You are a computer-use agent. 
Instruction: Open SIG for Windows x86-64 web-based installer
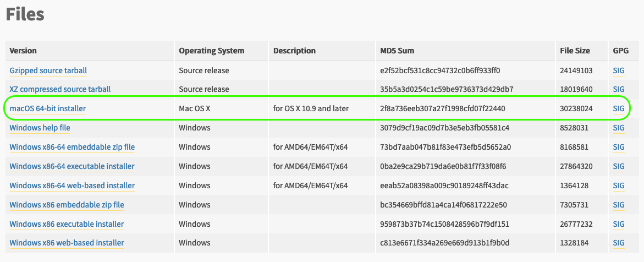tap(619, 185)
